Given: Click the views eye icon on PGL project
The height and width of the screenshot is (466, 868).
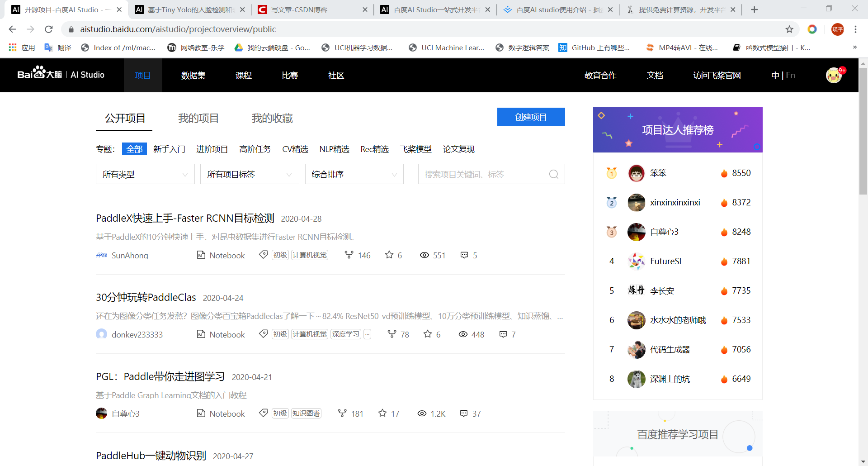Looking at the screenshot, I should point(422,414).
